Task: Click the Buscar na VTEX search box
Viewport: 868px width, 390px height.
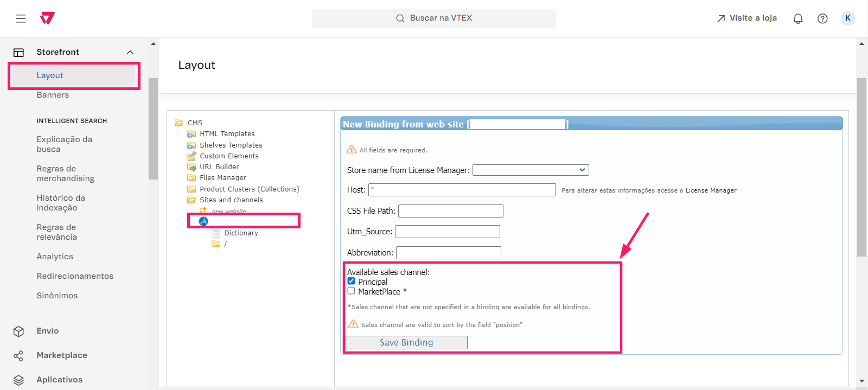Action: [433, 18]
